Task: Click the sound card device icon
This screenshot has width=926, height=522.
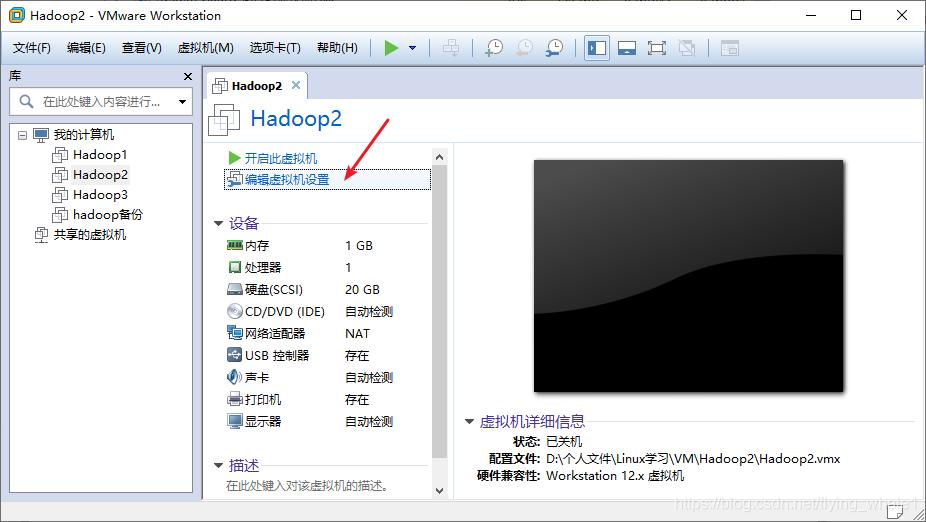Action: 234,377
